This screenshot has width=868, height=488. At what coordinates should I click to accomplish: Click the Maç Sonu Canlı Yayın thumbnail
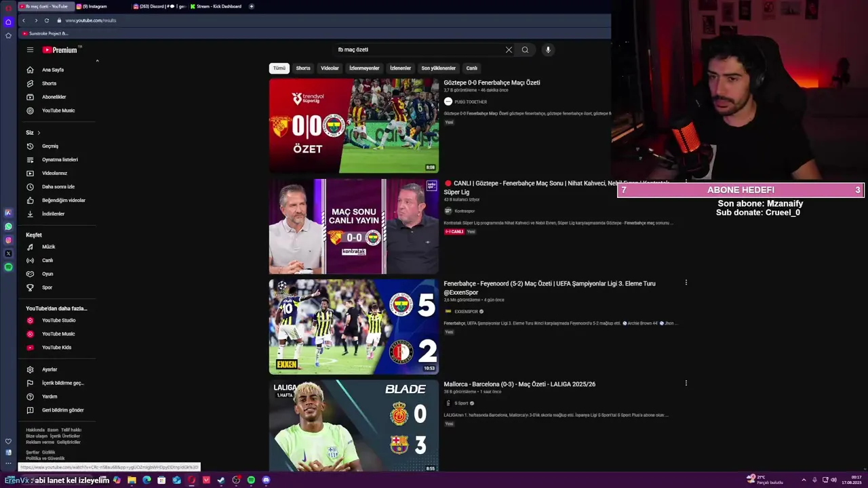[354, 226]
